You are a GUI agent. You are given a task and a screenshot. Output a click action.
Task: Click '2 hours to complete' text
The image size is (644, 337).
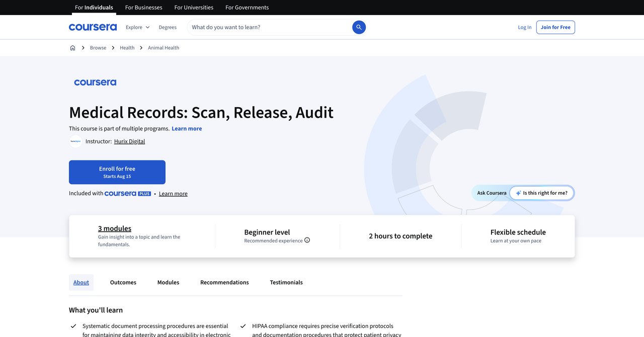tap(400, 236)
